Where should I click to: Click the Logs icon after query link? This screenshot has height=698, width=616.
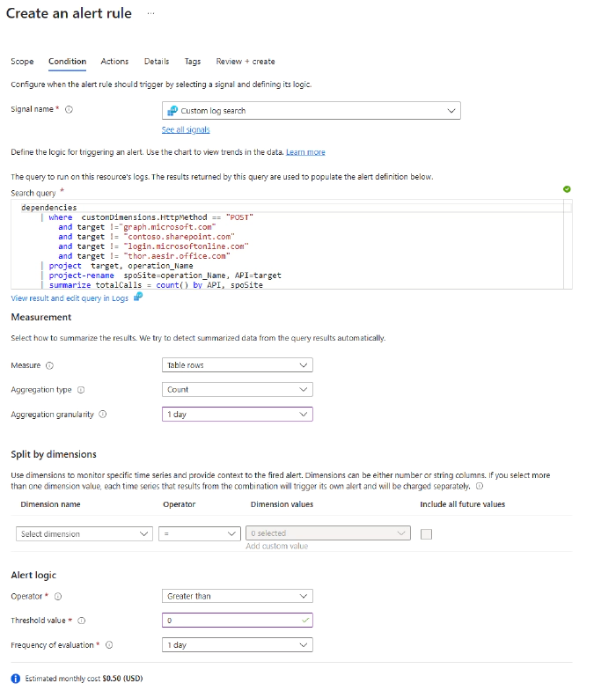137,298
